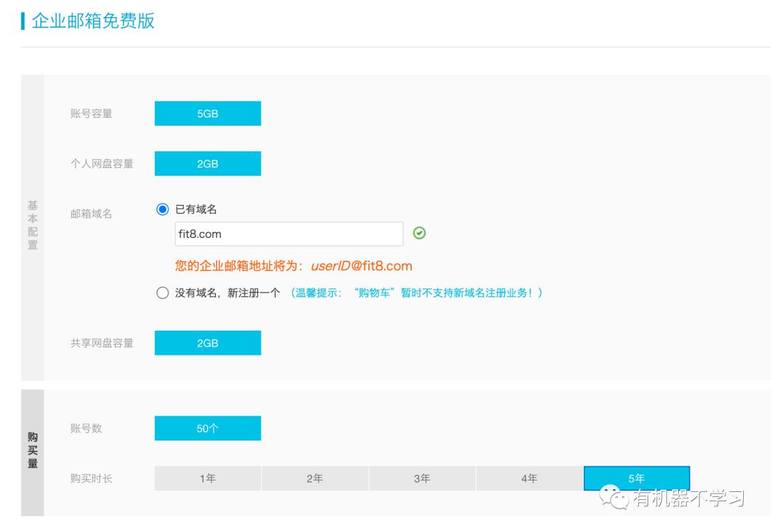Screen dimensions: 771x532
Task: Confirm 5年 as the selected duration
Action: click(636, 478)
